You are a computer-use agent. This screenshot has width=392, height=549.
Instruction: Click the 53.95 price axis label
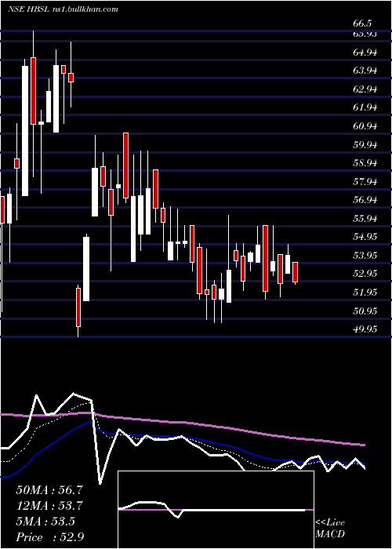(x=365, y=255)
